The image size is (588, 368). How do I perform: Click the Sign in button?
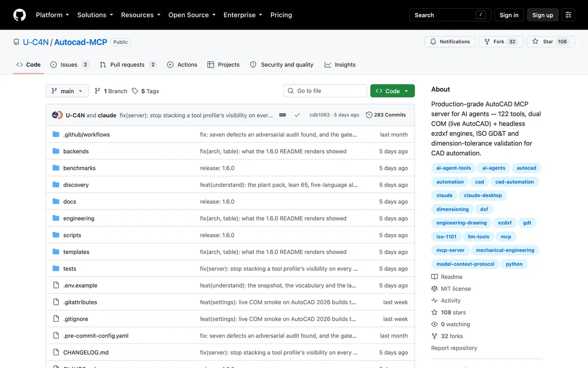pos(509,15)
